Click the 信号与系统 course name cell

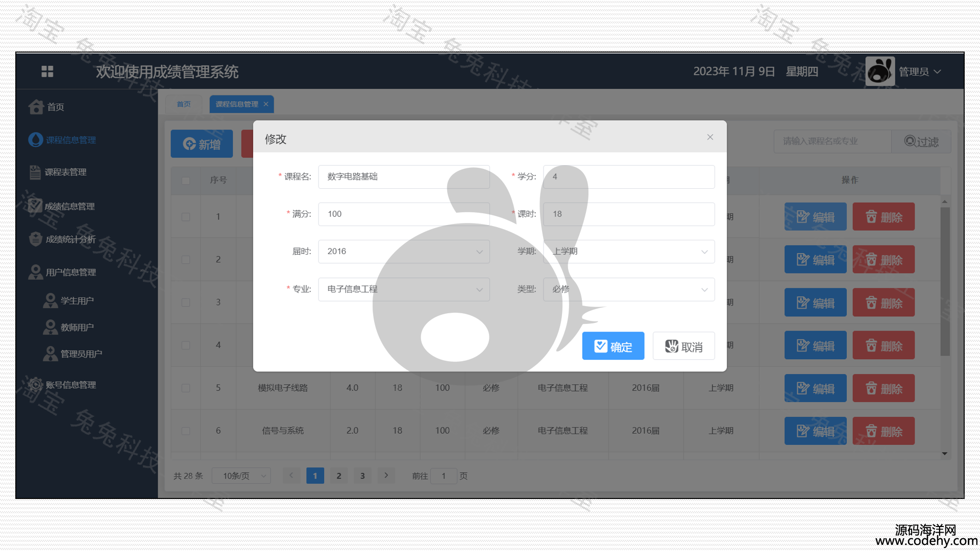pos(283,431)
